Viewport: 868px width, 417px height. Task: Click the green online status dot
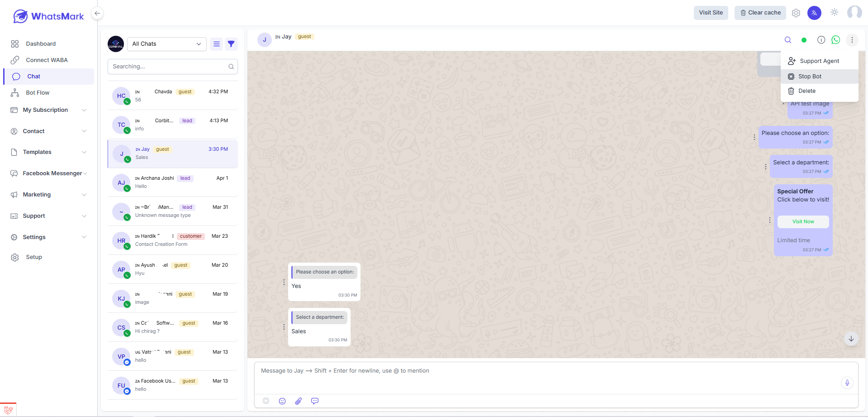click(804, 40)
